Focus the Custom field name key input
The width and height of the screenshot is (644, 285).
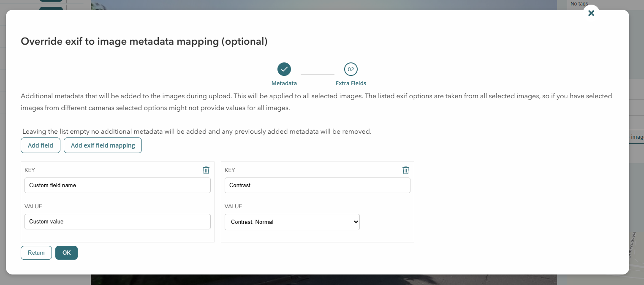tap(117, 186)
